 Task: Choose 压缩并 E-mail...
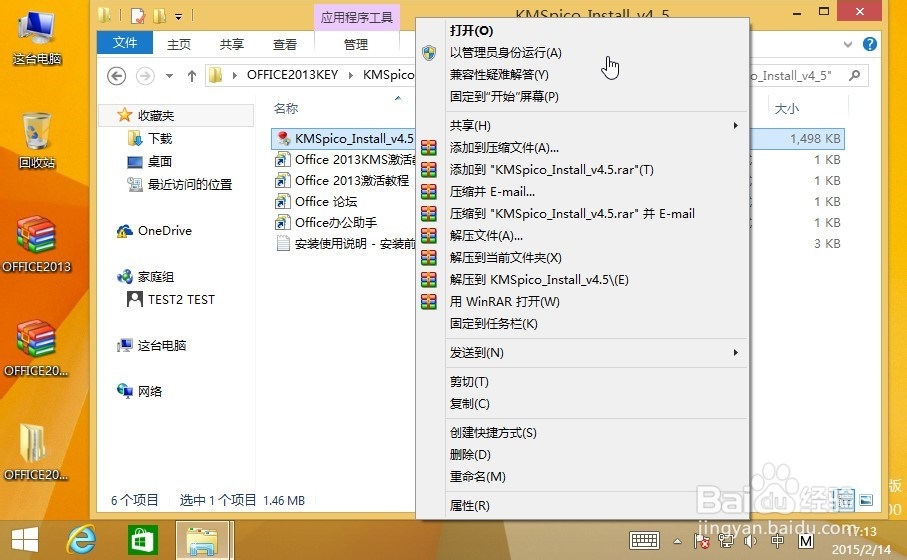coord(582,191)
